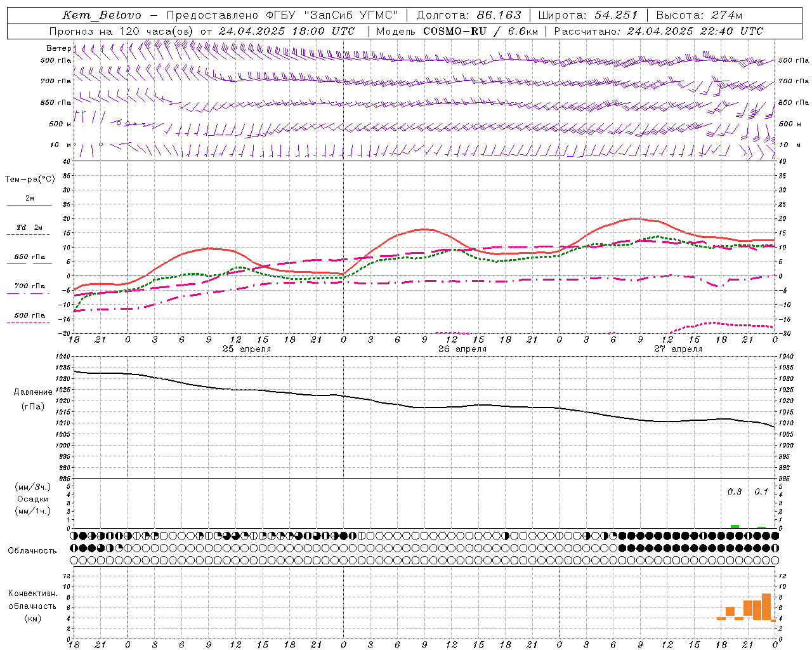Screen dimensions: 812x650
Task: Click the forecast start 24.04.2025 18:00 UTC
Action: click(287, 31)
